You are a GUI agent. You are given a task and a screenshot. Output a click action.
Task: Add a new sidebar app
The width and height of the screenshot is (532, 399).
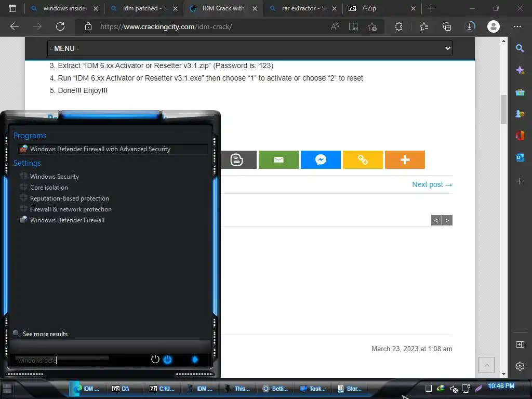[520, 181]
